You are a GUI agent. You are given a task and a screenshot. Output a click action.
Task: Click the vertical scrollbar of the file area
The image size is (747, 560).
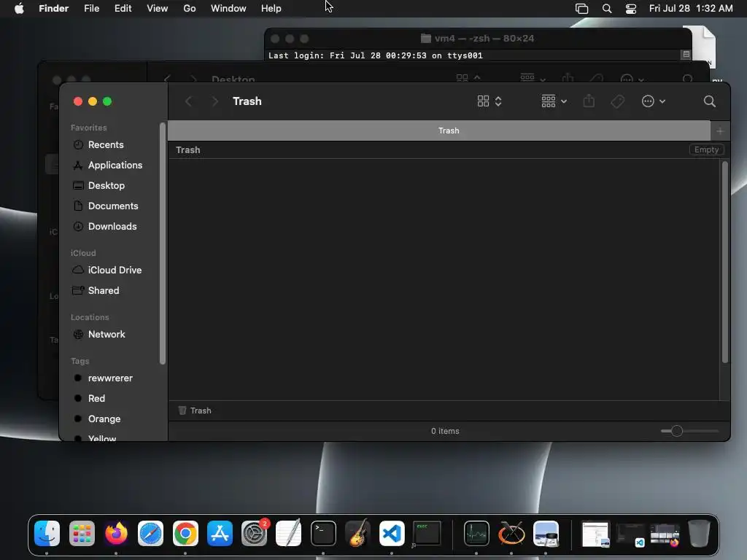[724, 262]
